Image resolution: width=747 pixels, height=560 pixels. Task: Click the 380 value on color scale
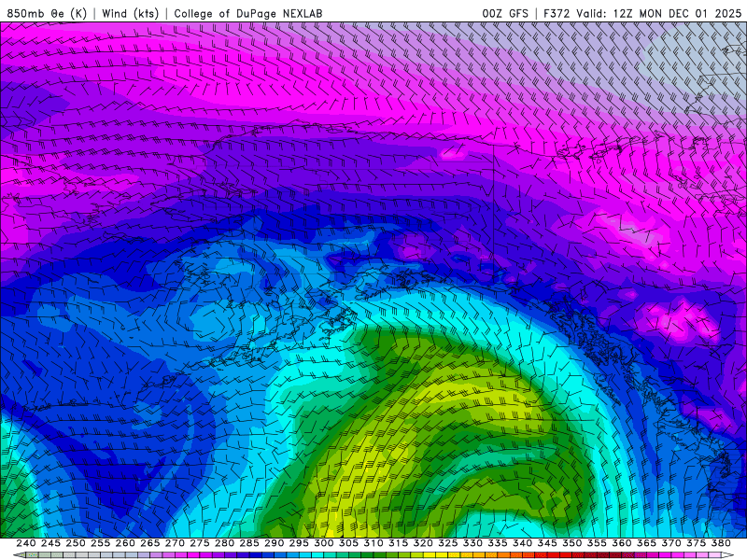721,543
